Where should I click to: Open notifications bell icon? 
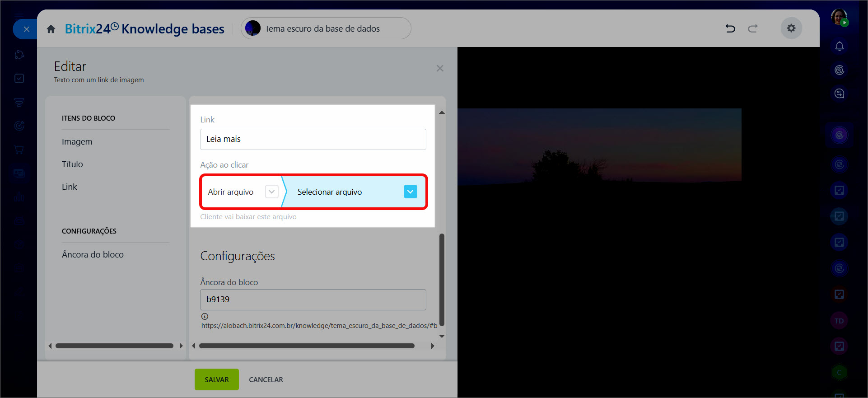(x=839, y=46)
